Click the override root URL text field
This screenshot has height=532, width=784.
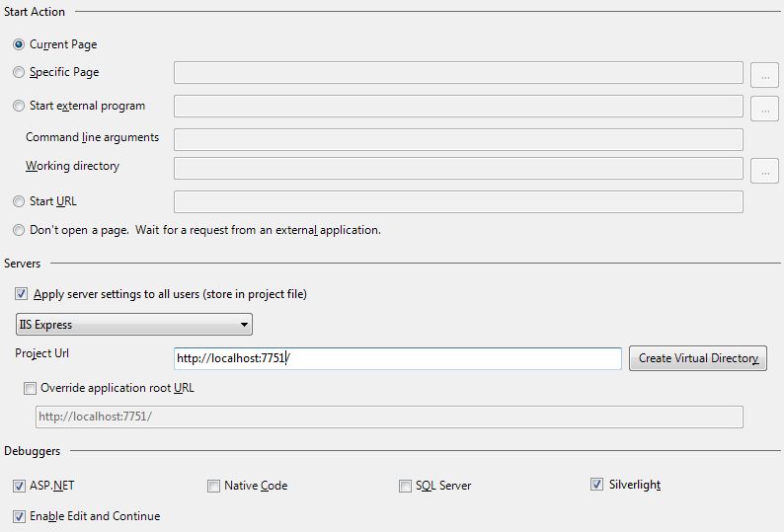pyautogui.click(x=389, y=417)
